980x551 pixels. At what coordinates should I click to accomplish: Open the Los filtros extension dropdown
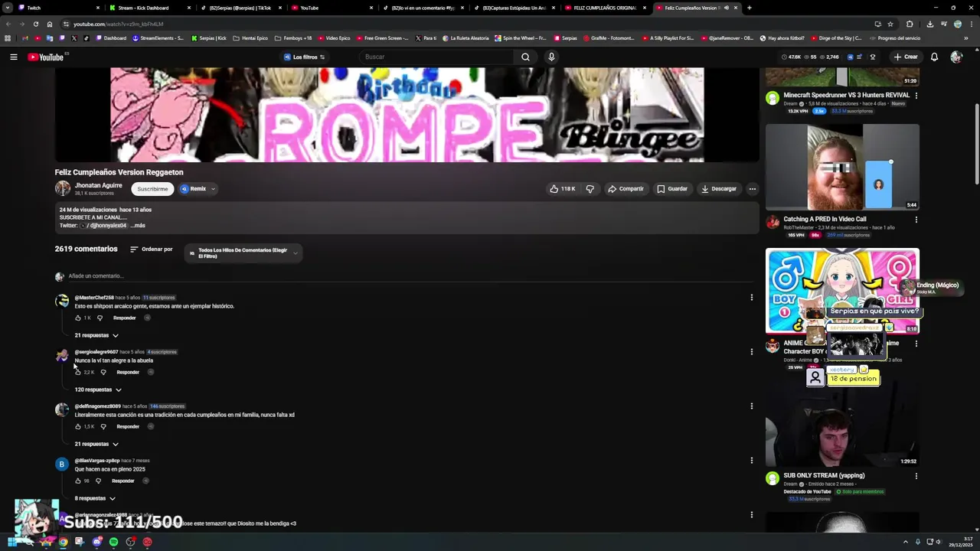tap(304, 57)
